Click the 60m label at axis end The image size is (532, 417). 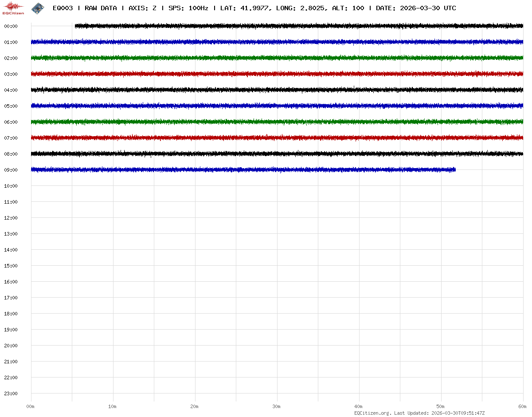click(523, 406)
